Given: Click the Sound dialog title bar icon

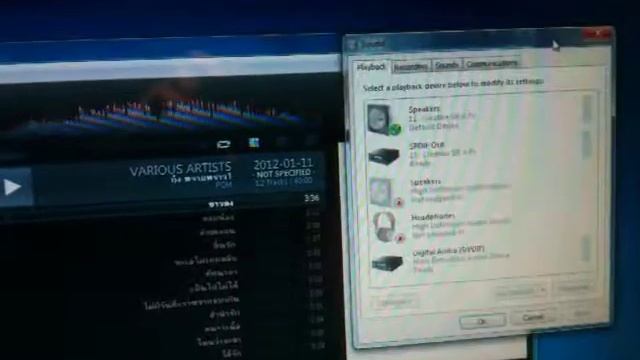Looking at the screenshot, I should 353,44.
